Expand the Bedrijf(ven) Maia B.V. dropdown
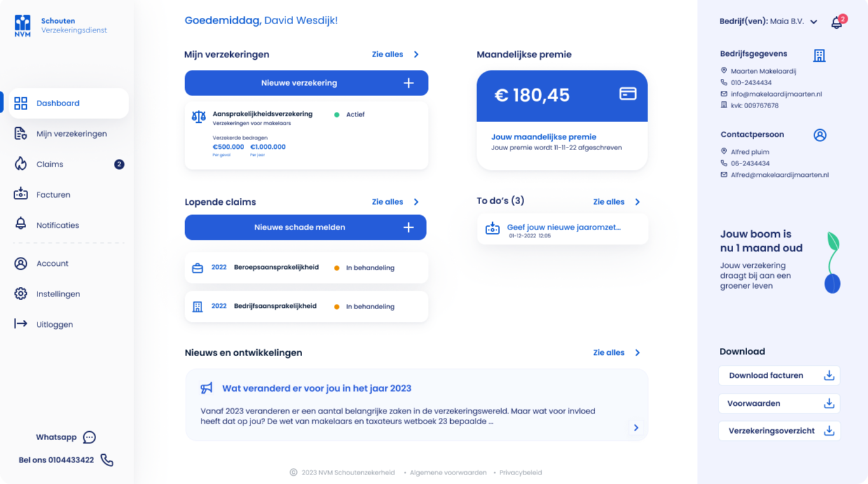Image resolution: width=868 pixels, height=484 pixels. point(814,22)
